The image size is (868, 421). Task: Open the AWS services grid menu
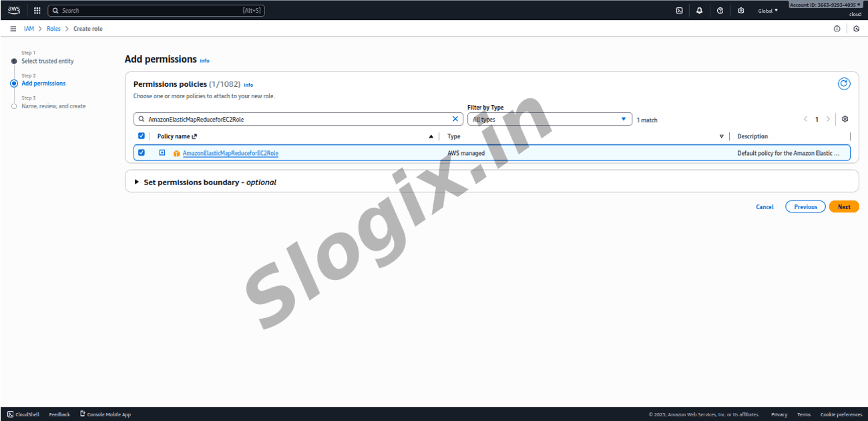37,11
